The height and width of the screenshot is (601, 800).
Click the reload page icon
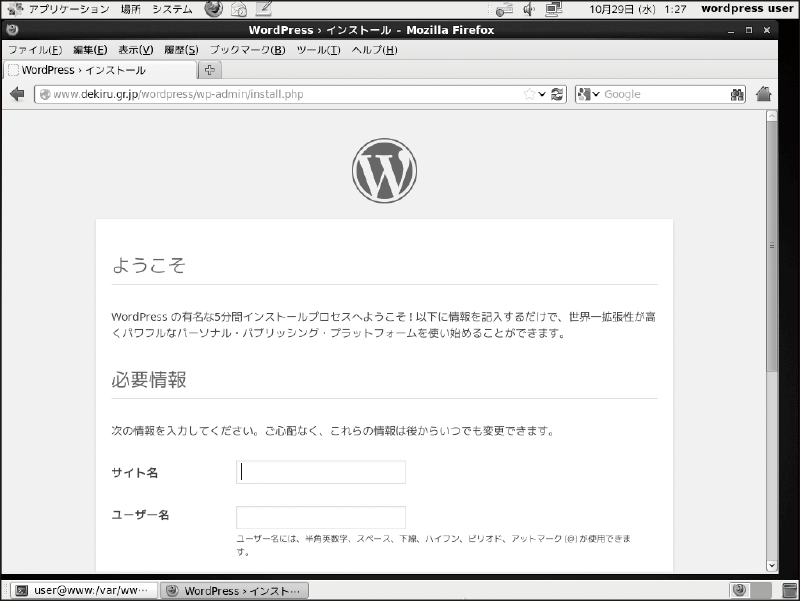click(557, 94)
